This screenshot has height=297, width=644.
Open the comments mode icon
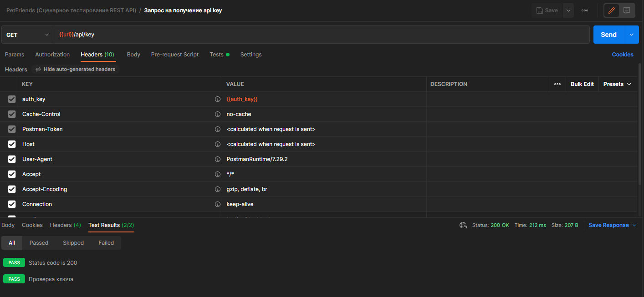[627, 10]
